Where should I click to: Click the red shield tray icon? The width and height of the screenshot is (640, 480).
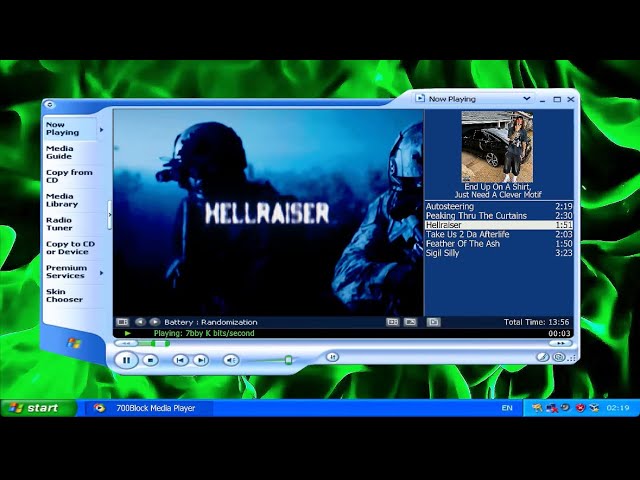[580, 407]
